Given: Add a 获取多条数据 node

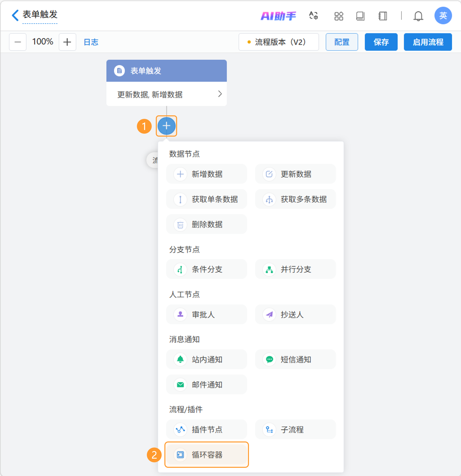Looking at the screenshot, I should pyautogui.click(x=295, y=199).
